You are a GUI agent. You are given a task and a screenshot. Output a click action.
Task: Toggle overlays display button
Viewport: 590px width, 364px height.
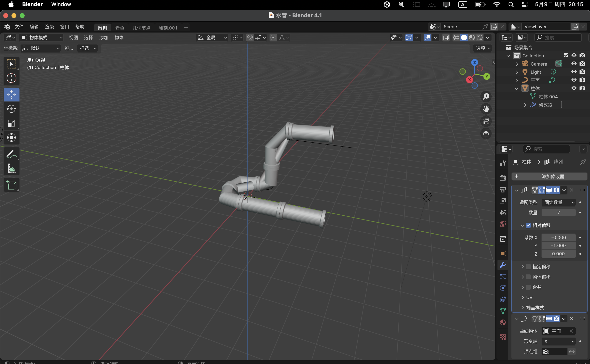point(427,38)
